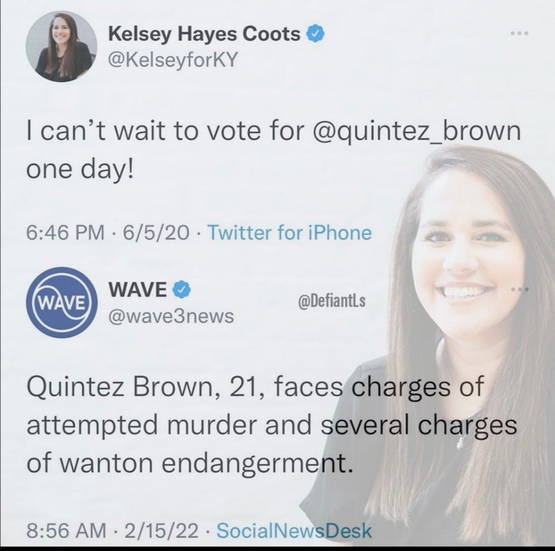Click verified badge beside WAVE name

coord(182,289)
